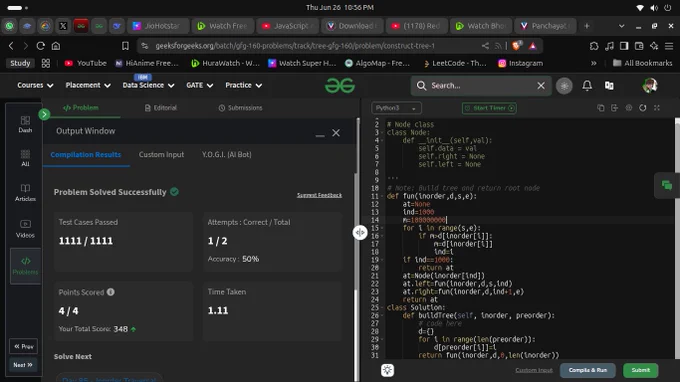Open editor settings gear icon
Screen dimensions: 680x382
click(629, 108)
